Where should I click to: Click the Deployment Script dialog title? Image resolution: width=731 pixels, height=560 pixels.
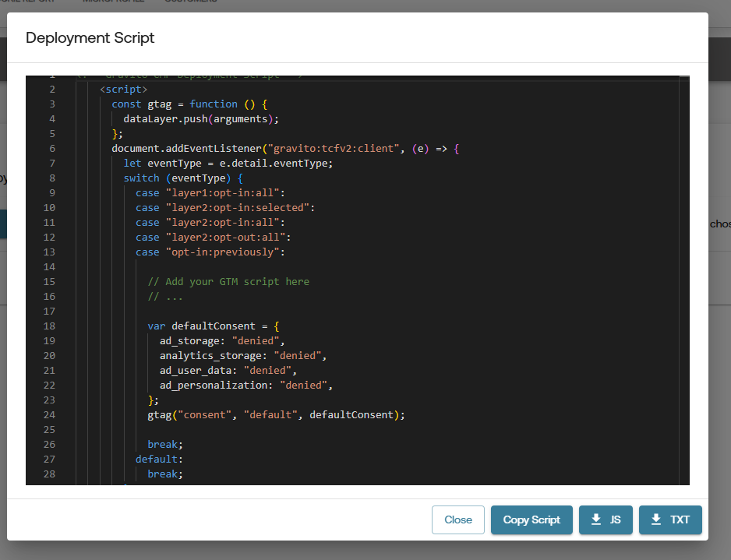[90, 37]
